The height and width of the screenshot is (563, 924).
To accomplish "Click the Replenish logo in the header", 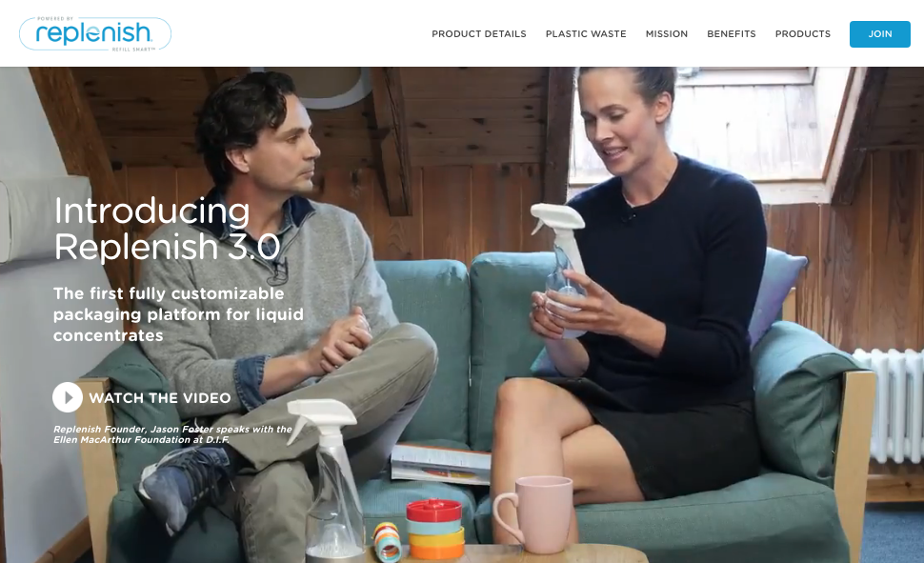I will (95, 33).
